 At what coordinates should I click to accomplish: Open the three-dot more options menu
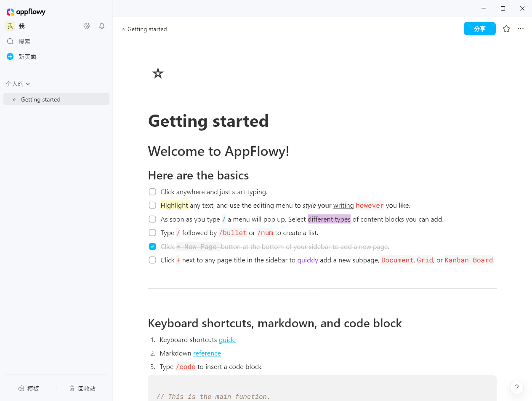point(521,29)
